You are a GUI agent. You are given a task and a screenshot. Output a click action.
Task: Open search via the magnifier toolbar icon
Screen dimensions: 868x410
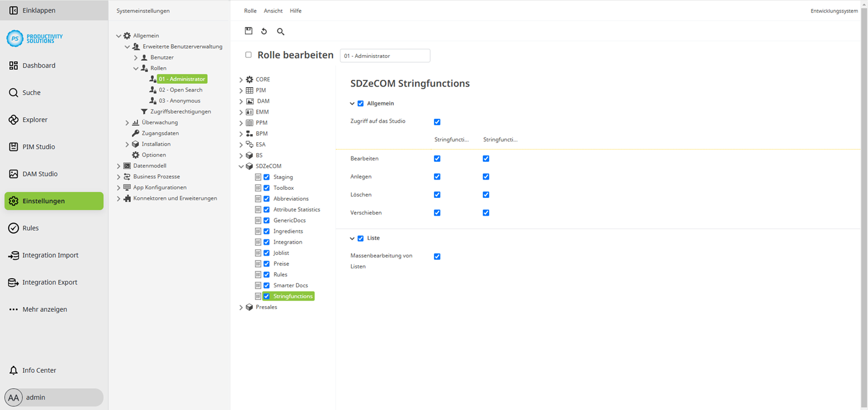pyautogui.click(x=280, y=31)
